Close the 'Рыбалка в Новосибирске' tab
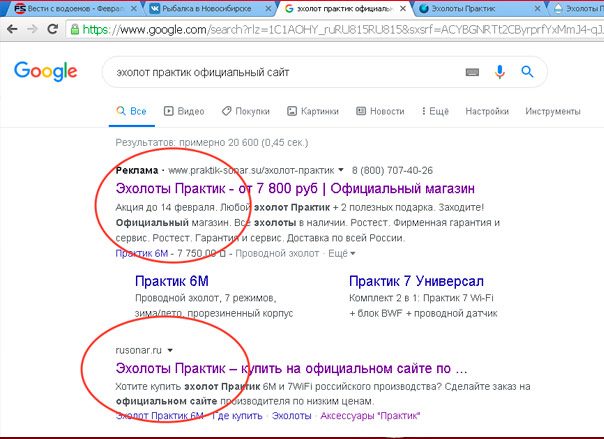Screen dimensions: 604x439 pyautogui.click(x=268, y=8)
